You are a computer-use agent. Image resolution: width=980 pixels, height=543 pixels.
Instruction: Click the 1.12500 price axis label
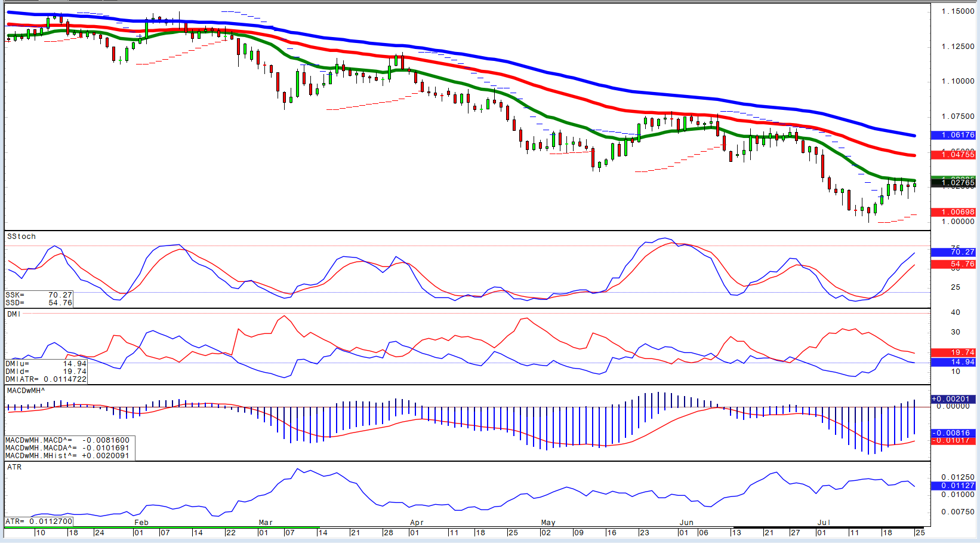[x=958, y=47]
